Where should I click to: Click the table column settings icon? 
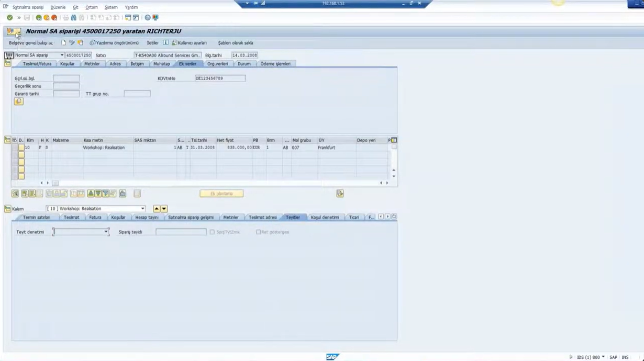tap(394, 140)
